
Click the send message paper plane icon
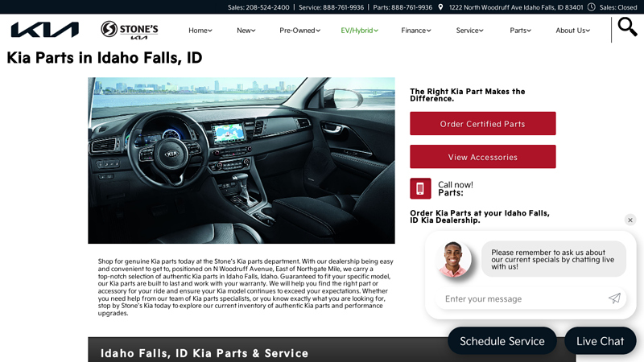click(x=614, y=298)
